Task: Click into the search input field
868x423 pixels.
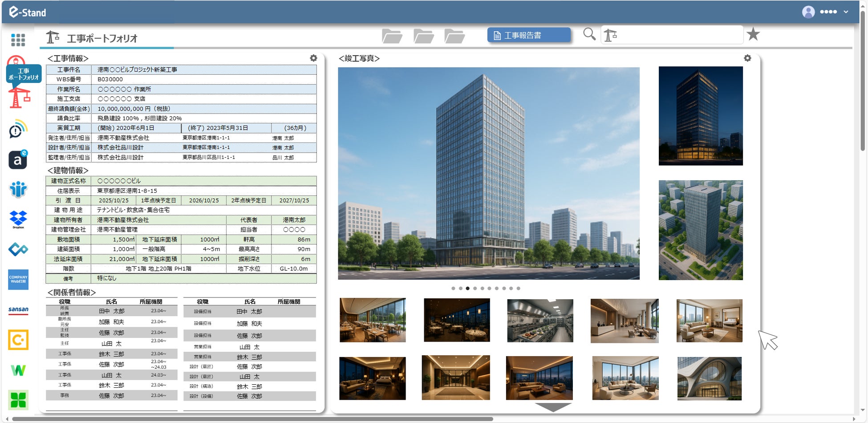Action: 672,35
